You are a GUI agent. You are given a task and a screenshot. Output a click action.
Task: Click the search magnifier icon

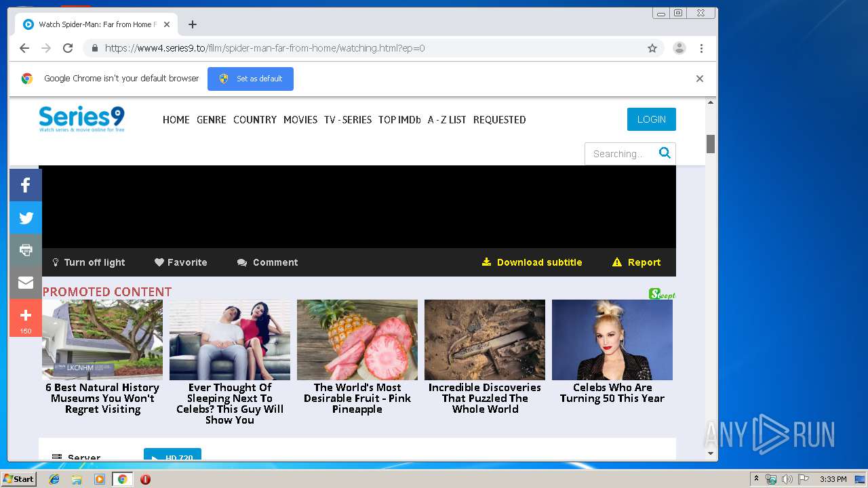[x=665, y=153]
